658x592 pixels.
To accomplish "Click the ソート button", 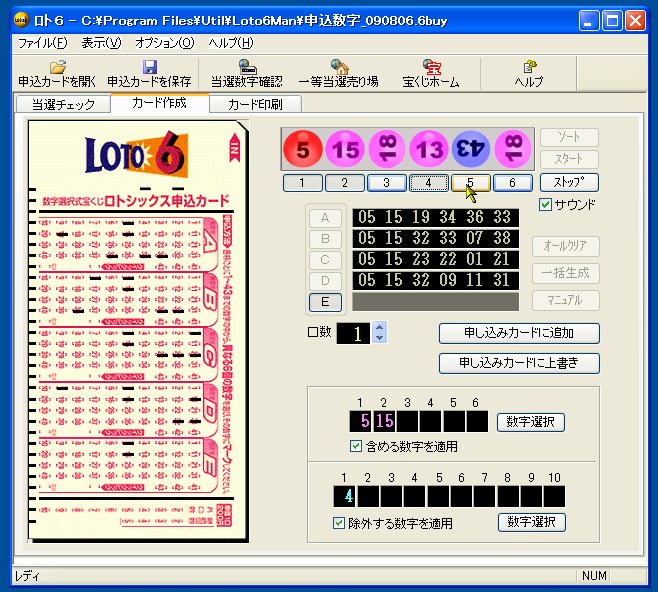I will (569, 137).
